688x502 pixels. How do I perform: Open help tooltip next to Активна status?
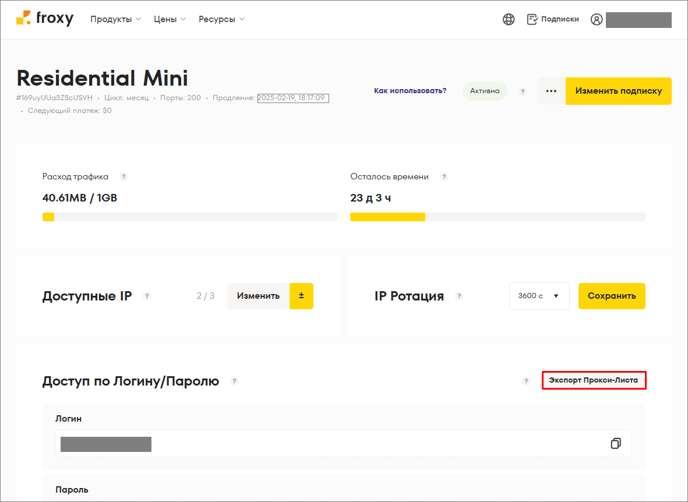[x=522, y=92]
